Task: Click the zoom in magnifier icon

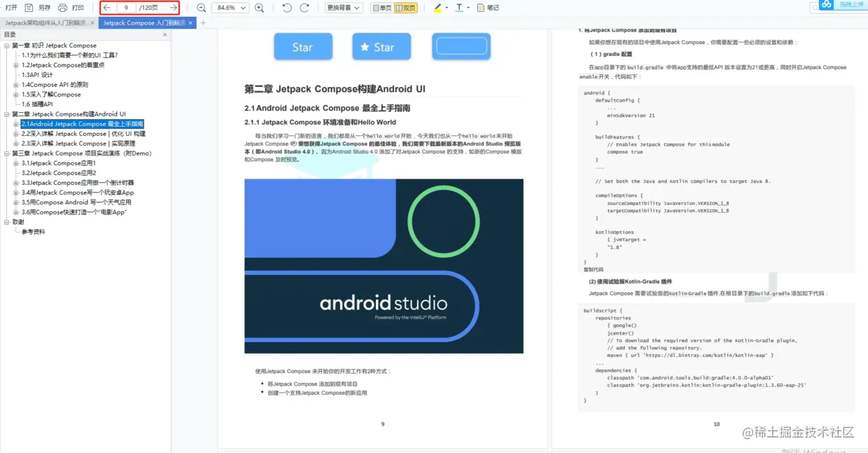Action: click(x=259, y=8)
